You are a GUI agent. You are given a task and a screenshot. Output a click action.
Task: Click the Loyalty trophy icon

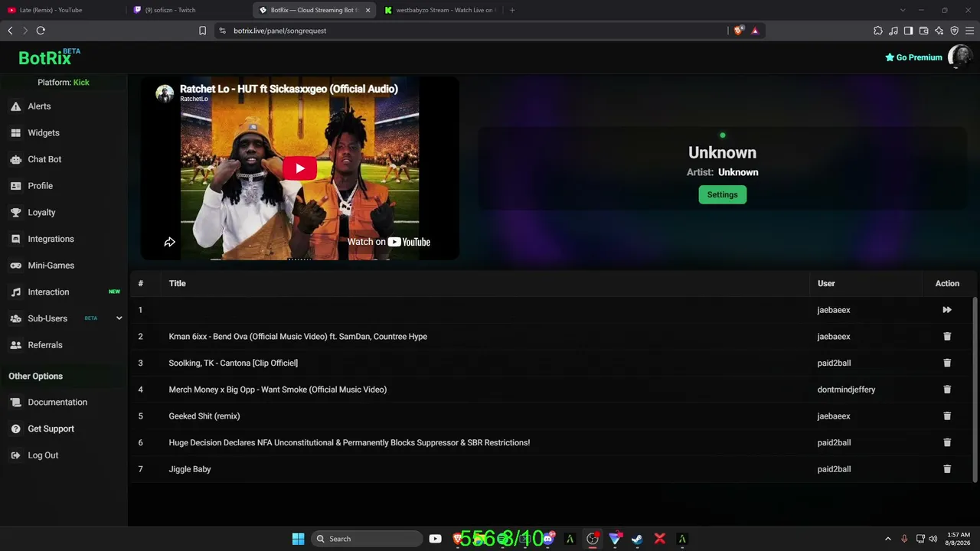tap(15, 213)
